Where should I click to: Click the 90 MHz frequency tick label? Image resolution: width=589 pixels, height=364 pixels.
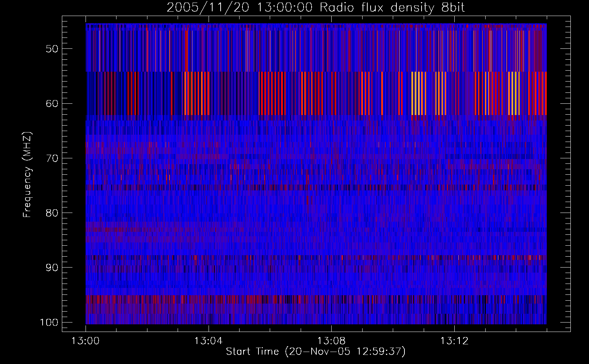(x=52, y=268)
